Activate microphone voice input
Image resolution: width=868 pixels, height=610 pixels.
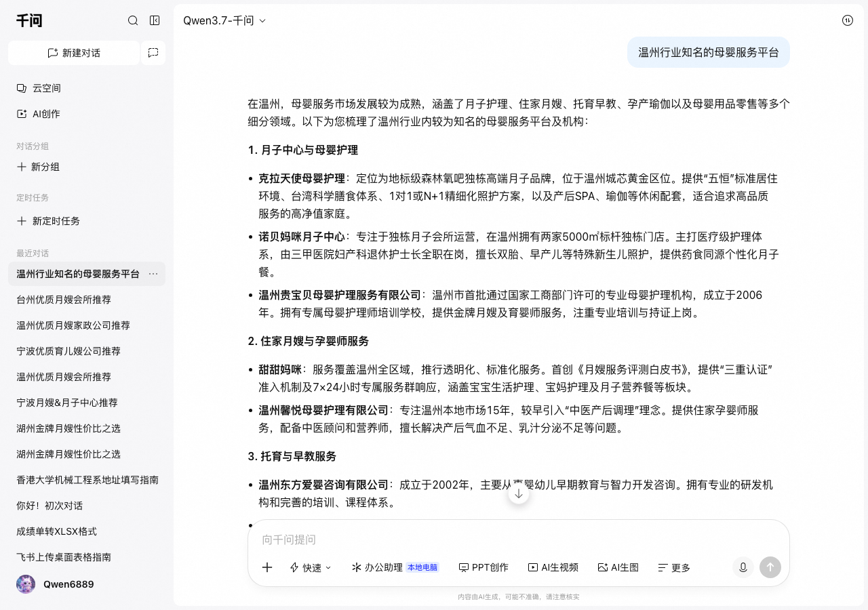click(743, 567)
